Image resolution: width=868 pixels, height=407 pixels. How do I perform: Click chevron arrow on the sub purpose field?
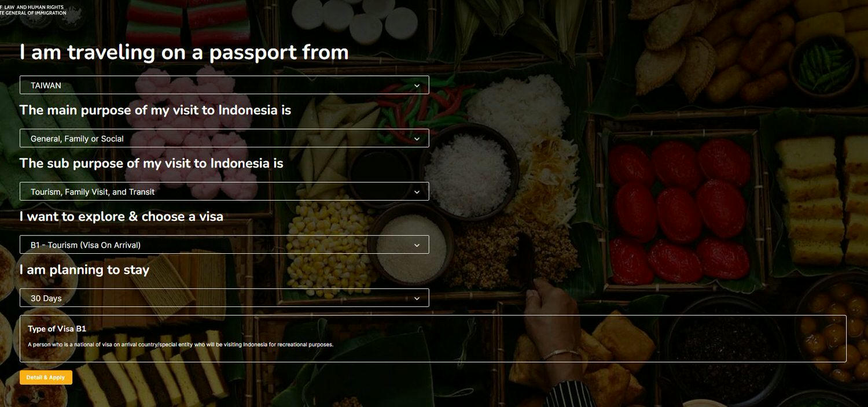coord(417,192)
